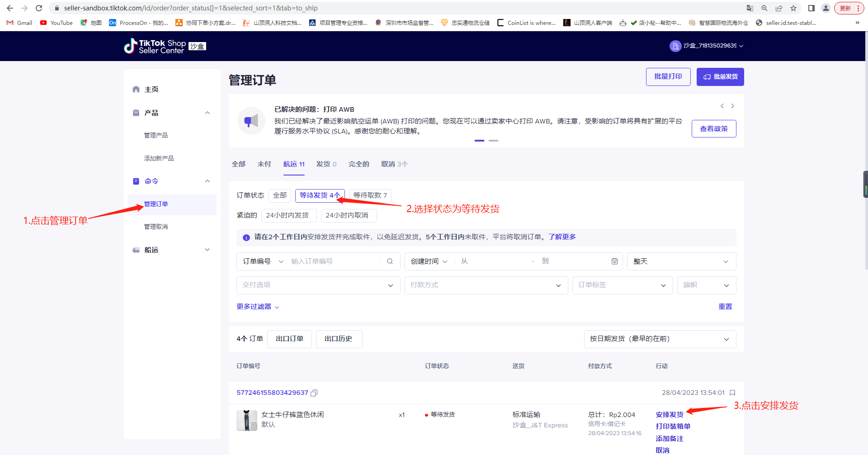The width and height of the screenshot is (868, 455).
Task: Toggle the 24小时内发货 urgent filter
Action: click(x=287, y=215)
